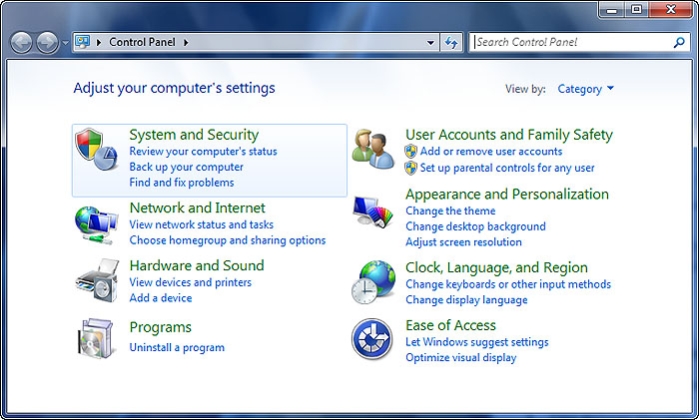Click the refresh button beside address bar

coord(451,42)
